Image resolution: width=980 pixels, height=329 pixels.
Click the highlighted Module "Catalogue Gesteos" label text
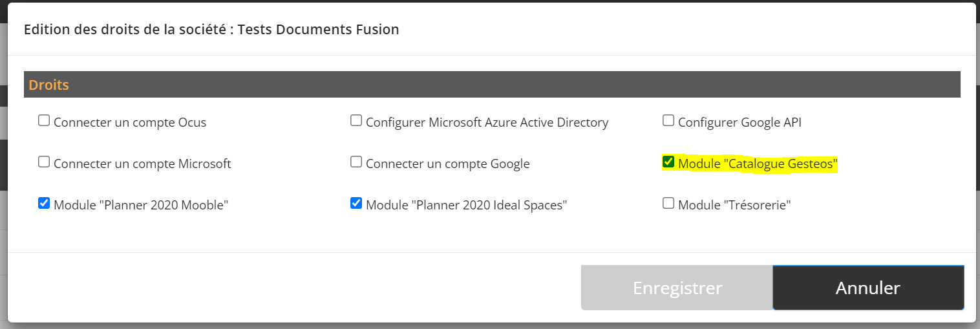[758, 164]
